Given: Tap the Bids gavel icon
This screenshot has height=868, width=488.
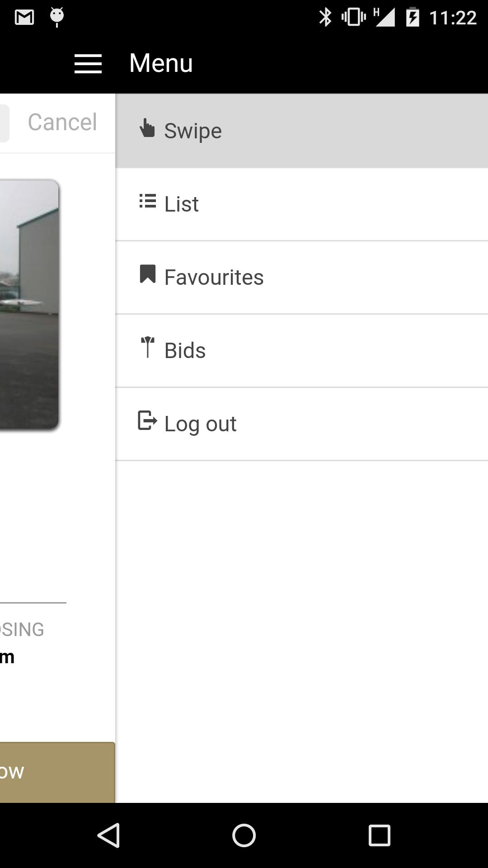Looking at the screenshot, I should point(147,347).
